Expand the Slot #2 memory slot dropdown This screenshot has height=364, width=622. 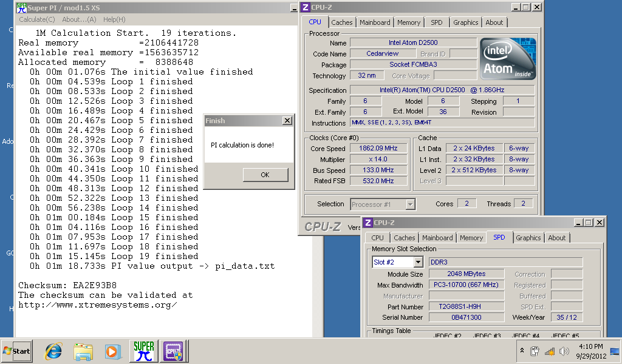(418, 262)
